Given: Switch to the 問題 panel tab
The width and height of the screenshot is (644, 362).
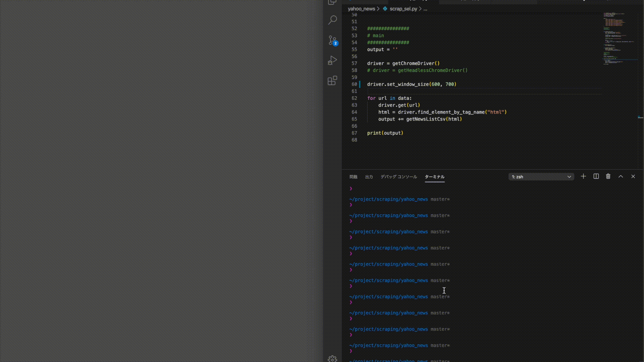Looking at the screenshot, I should pos(353,177).
